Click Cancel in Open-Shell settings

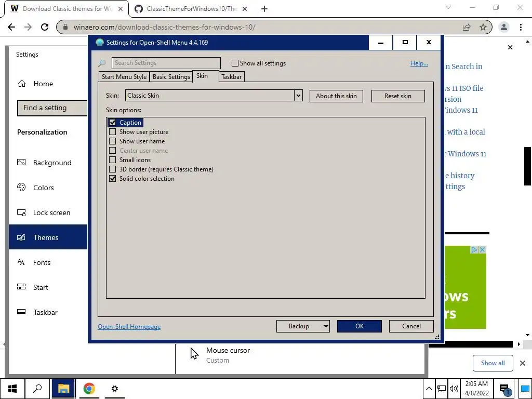pos(411,326)
